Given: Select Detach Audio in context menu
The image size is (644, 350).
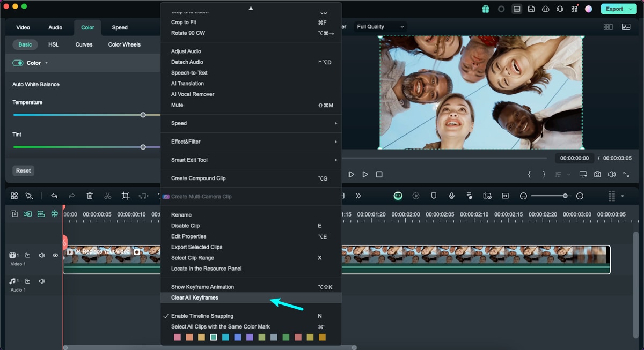Looking at the screenshot, I should click(251, 62).
